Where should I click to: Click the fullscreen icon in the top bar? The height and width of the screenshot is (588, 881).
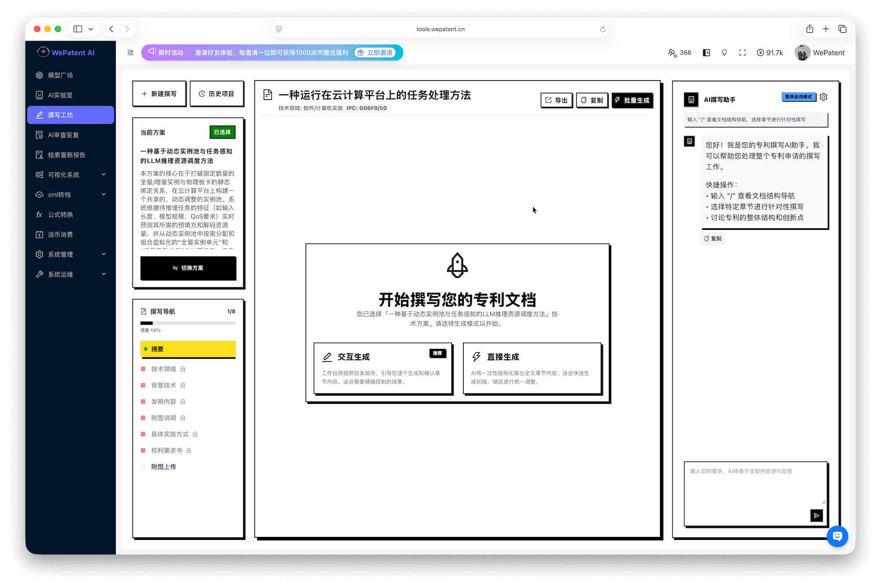tap(742, 52)
